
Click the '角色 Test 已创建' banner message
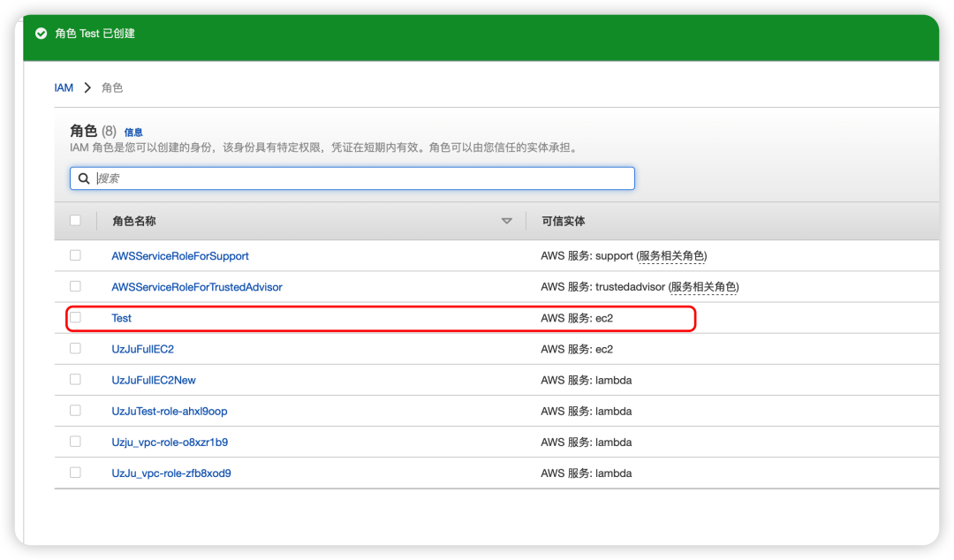click(x=95, y=34)
